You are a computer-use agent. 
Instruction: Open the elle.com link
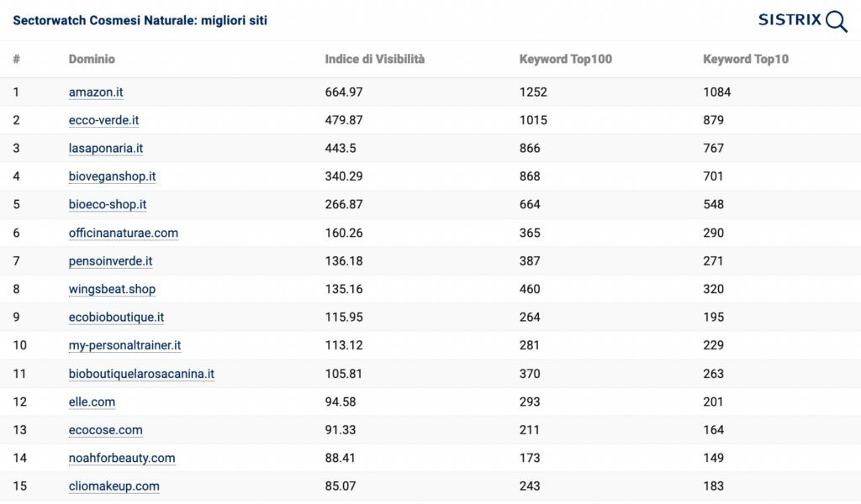point(92,402)
